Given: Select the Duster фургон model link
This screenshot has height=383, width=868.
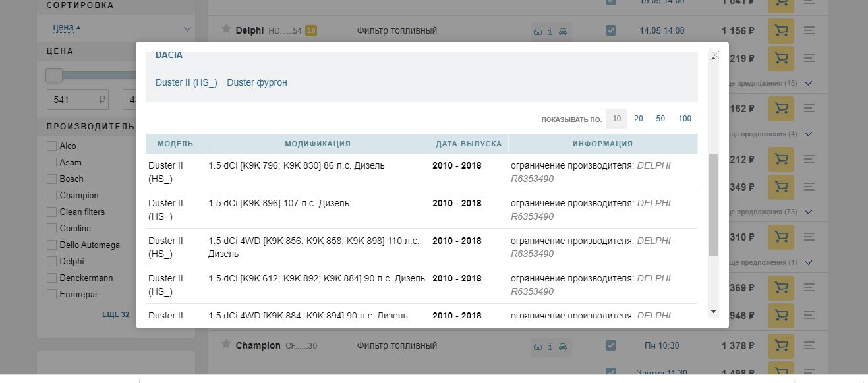Looking at the screenshot, I should 257,82.
